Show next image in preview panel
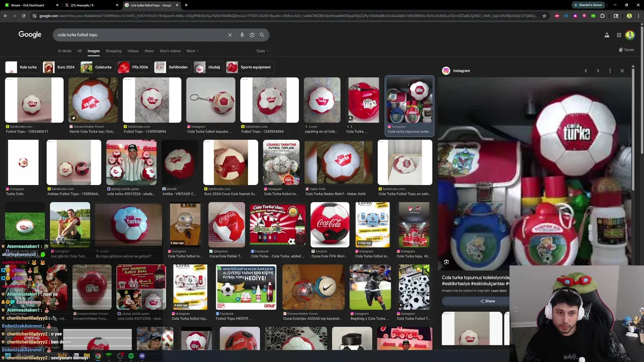The width and height of the screenshot is (644, 362). [598, 71]
